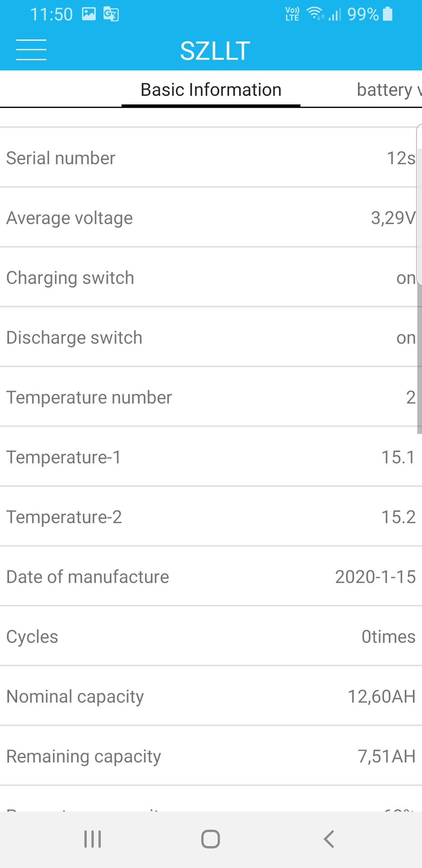Select the Cycles row
The height and width of the screenshot is (868, 422).
click(208, 637)
